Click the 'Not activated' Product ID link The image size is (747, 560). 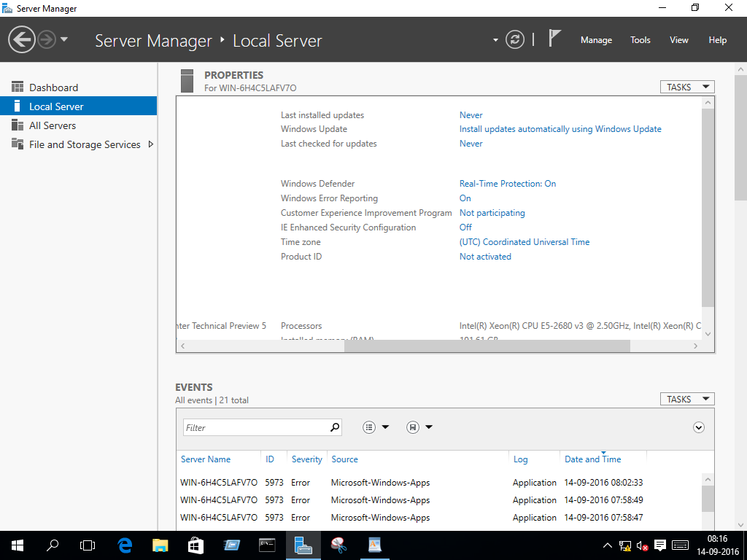coord(485,257)
